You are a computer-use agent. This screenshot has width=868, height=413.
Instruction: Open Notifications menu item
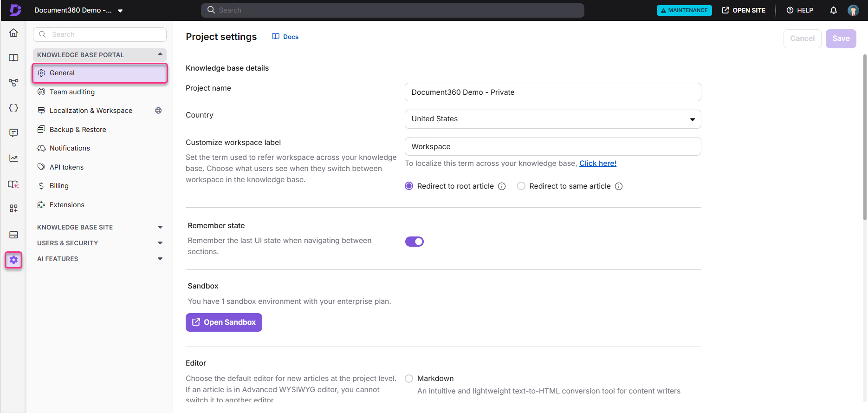click(100, 148)
